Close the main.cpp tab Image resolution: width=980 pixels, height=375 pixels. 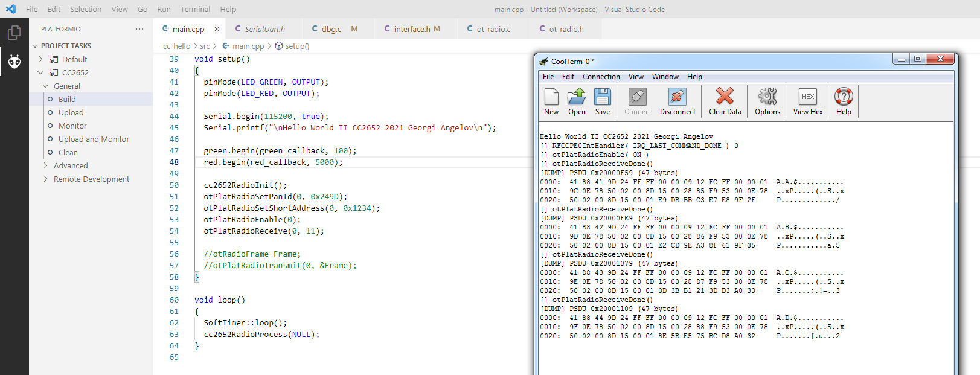[x=217, y=29]
